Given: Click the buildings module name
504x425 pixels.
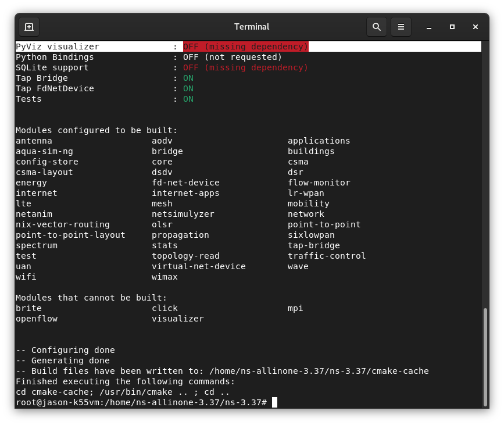Looking at the screenshot, I should pyautogui.click(x=311, y=151).
